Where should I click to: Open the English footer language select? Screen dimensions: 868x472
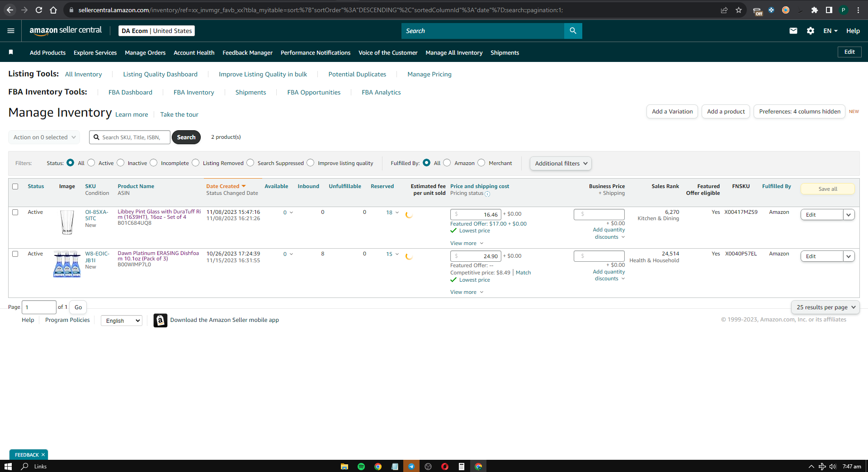click(x=122, y=321)
